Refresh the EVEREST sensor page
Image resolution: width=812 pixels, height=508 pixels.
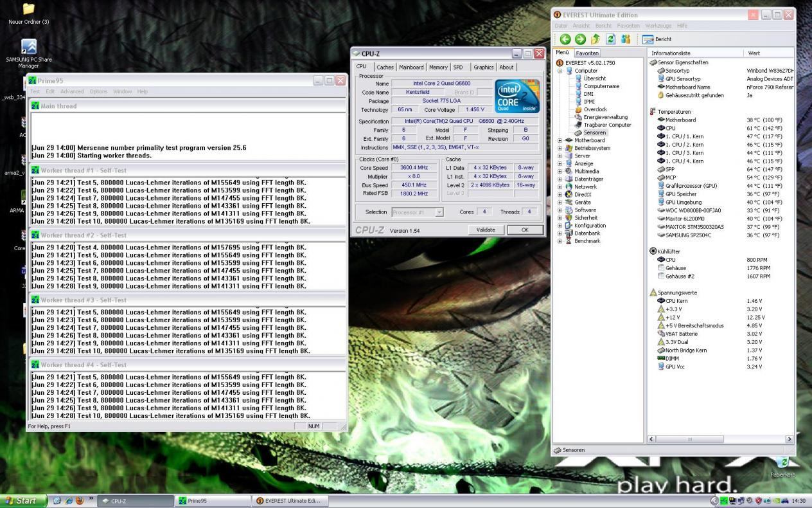click(x=611, y=39)
